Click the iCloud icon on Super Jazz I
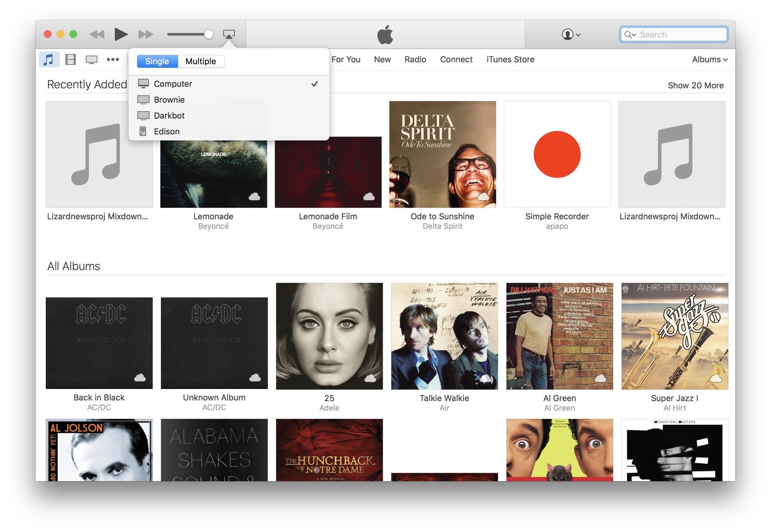Image resolution: width=771 pixels, height=532 pixels. pos(716,378)
